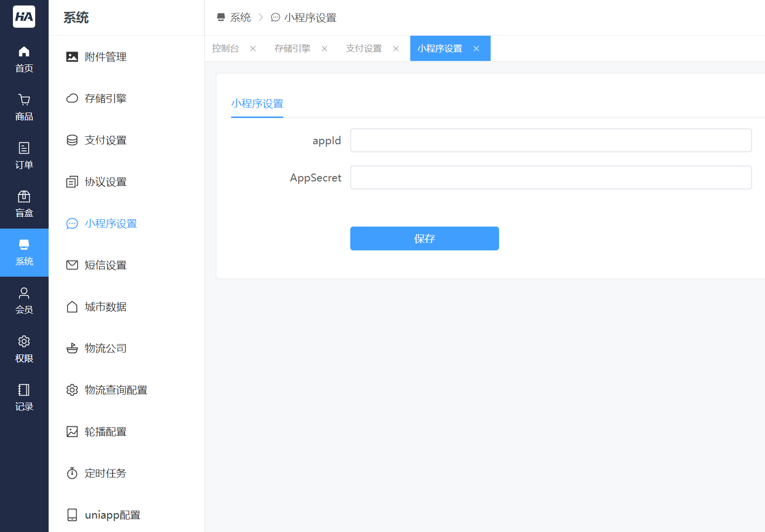The width and height of the screenshot is (765, 532).
Task: Click the 保存 save button
Action: click(424, 238)
